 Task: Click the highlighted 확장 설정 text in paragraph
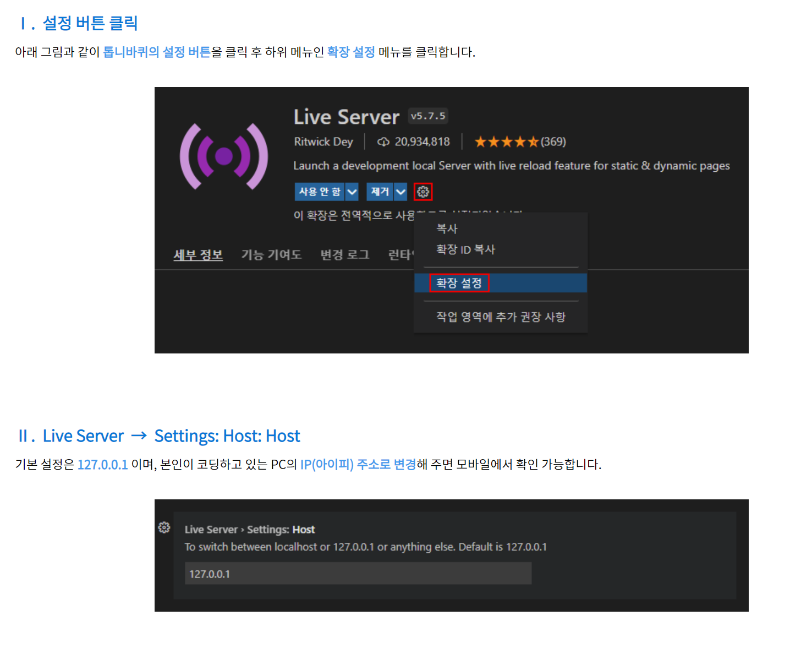(351, 52)
